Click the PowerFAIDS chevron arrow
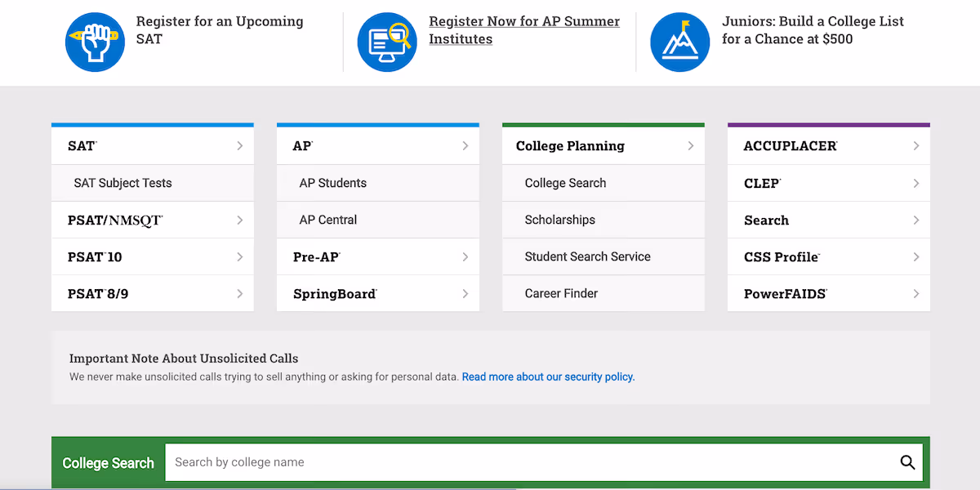This screenshot has width=980, height=490. (x=915, y=294)
